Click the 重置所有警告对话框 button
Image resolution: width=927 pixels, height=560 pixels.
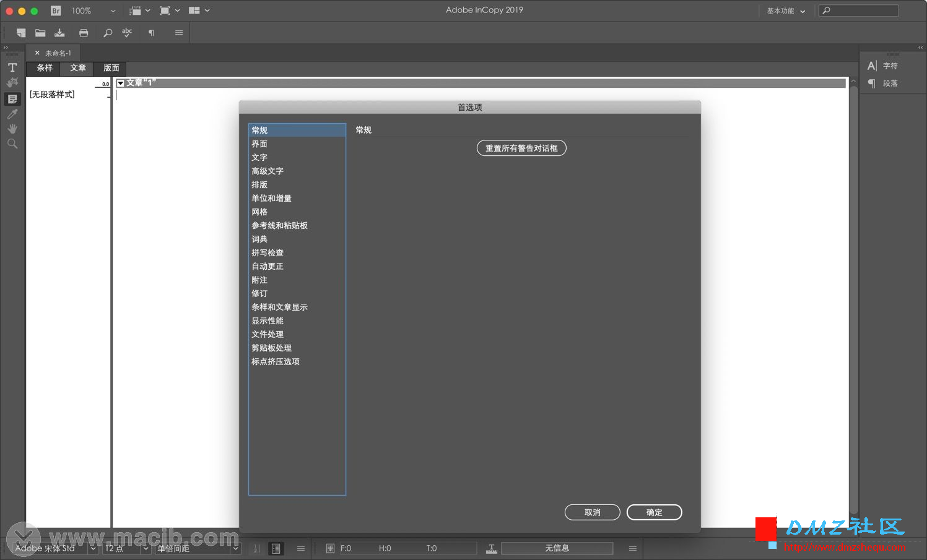pos(521,148)
